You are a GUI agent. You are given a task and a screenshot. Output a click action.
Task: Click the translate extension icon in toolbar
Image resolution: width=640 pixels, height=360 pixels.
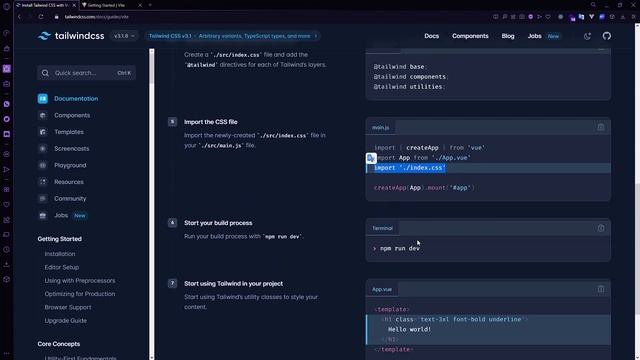[581, 17]
